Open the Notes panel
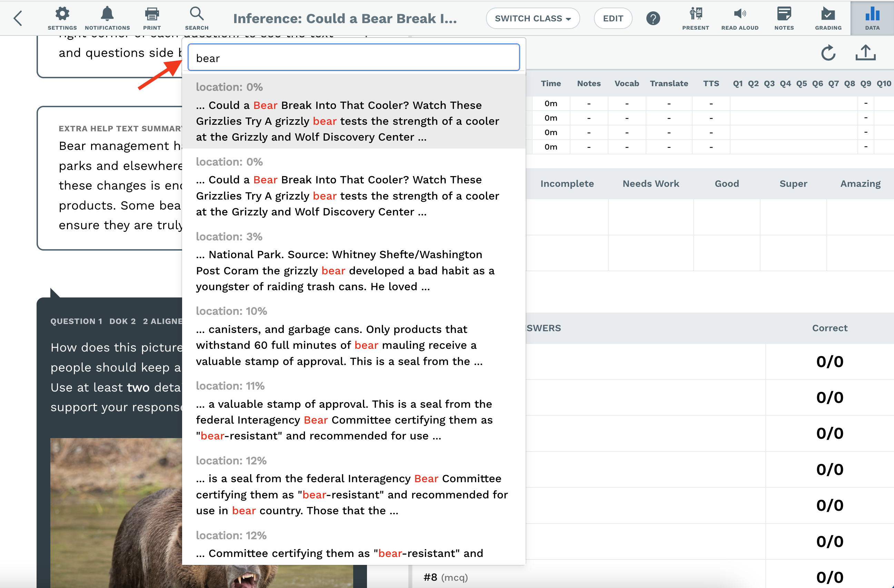The height and width of the screenshot is (588, 894). (784, 18)
